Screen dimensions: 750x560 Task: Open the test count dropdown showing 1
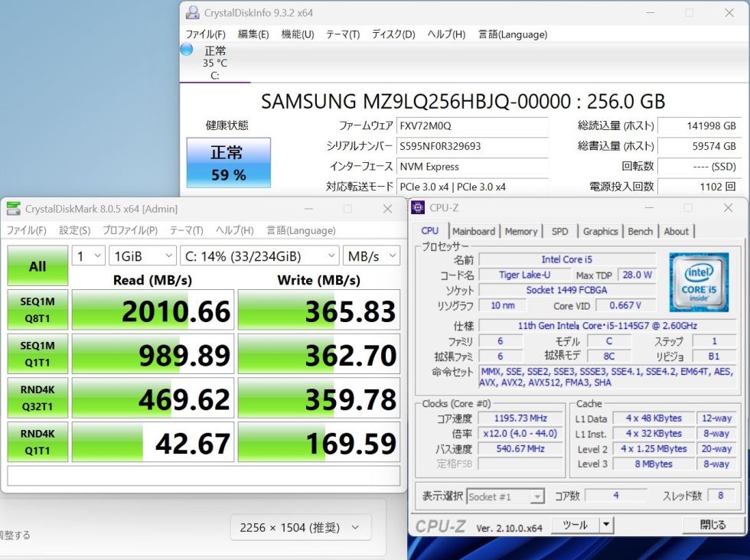click(x=89, y=256)
